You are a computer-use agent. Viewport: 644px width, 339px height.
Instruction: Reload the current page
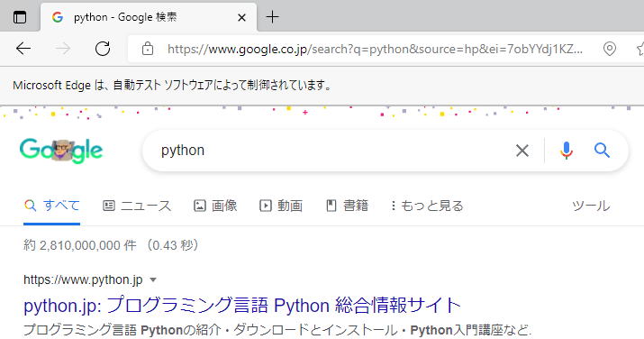click(x=103, y=49)
